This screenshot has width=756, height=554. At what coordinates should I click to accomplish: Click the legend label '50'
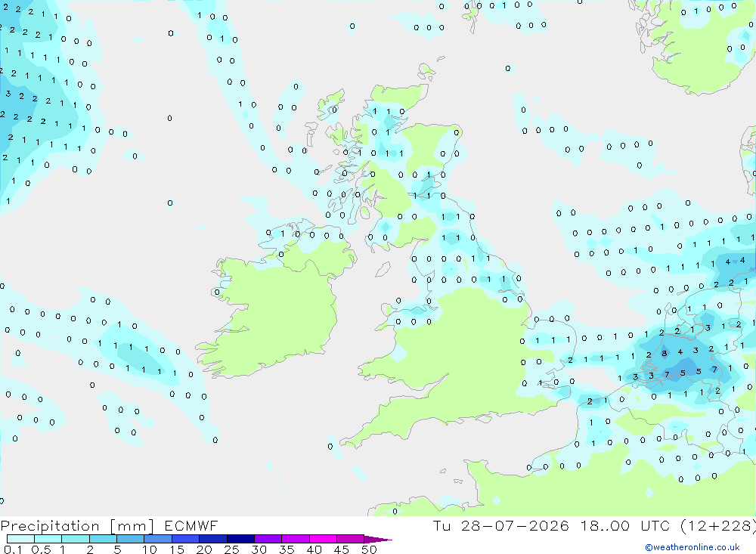pyautogui.click(x=369, y=549)
